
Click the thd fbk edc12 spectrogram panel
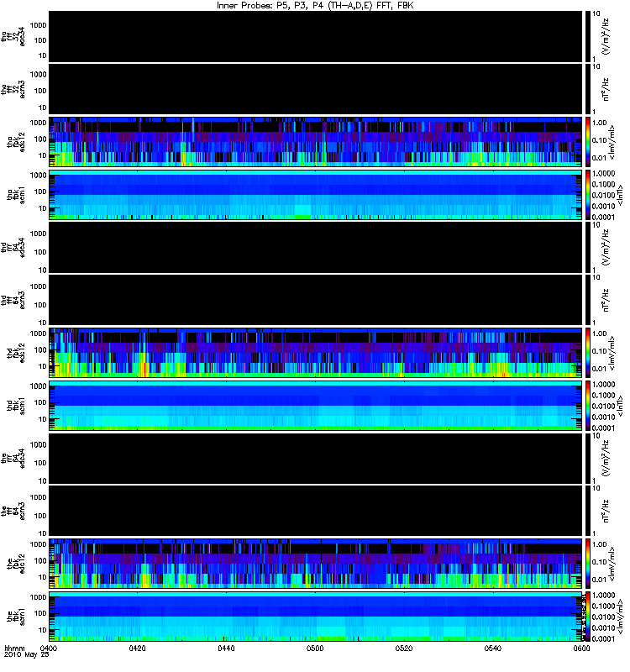point(318,353)
